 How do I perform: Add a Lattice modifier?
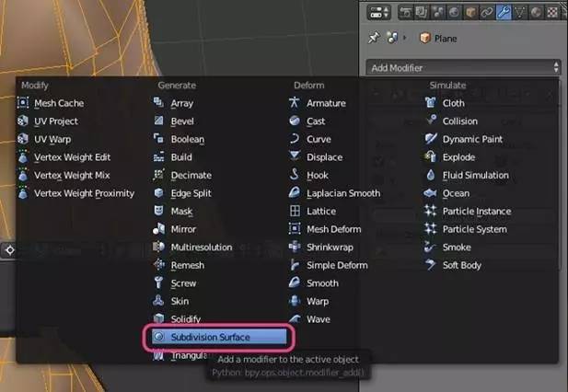coord(355,212)
